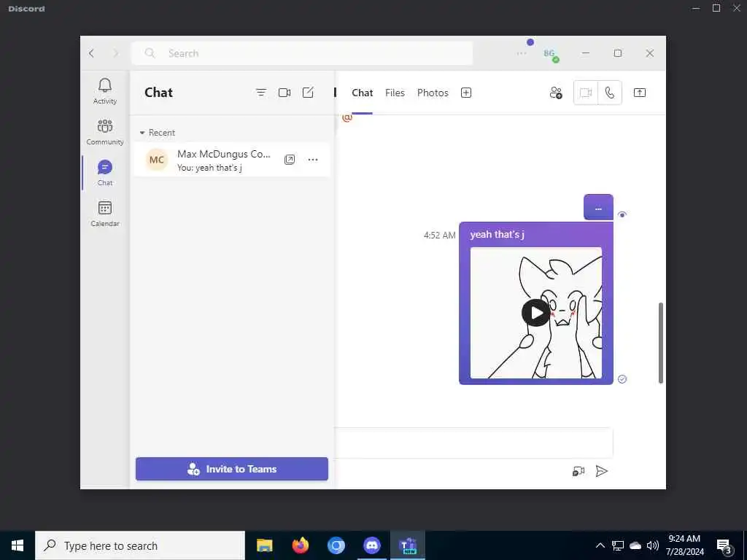Open the BG profile avatar
The width and height of the screenshot is (747, 560).
(x=550, y=54)
